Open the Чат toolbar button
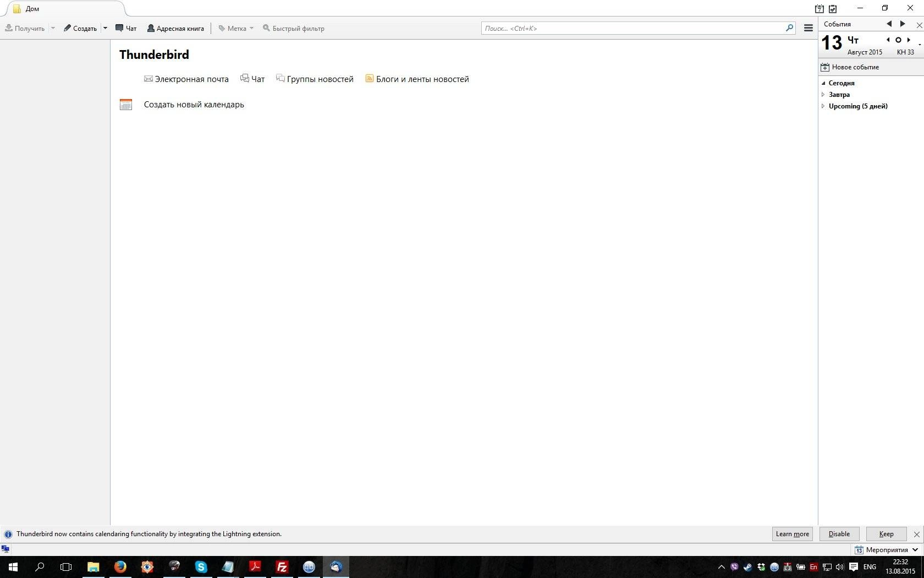Viewport: 924px width, 578px height. coord(126,28)
